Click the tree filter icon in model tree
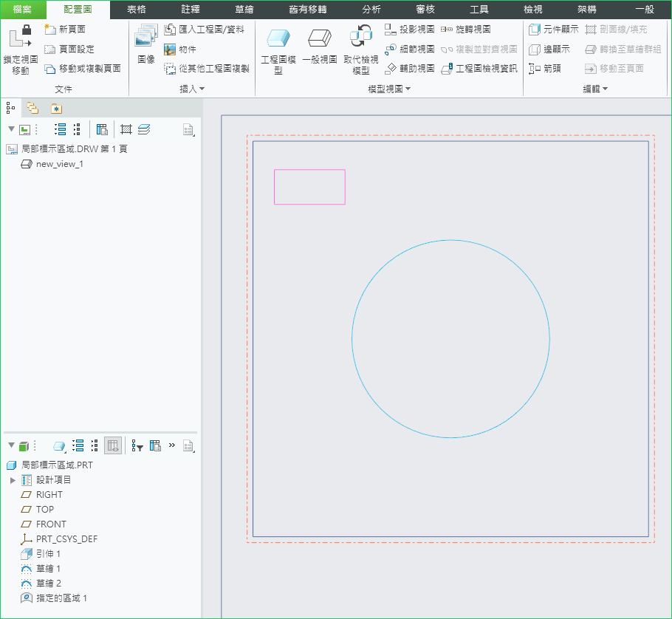672x619 pixels. pos(137,446)
